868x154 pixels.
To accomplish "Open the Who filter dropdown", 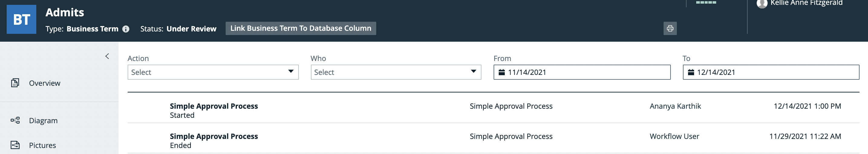I will tap(396, 72).
